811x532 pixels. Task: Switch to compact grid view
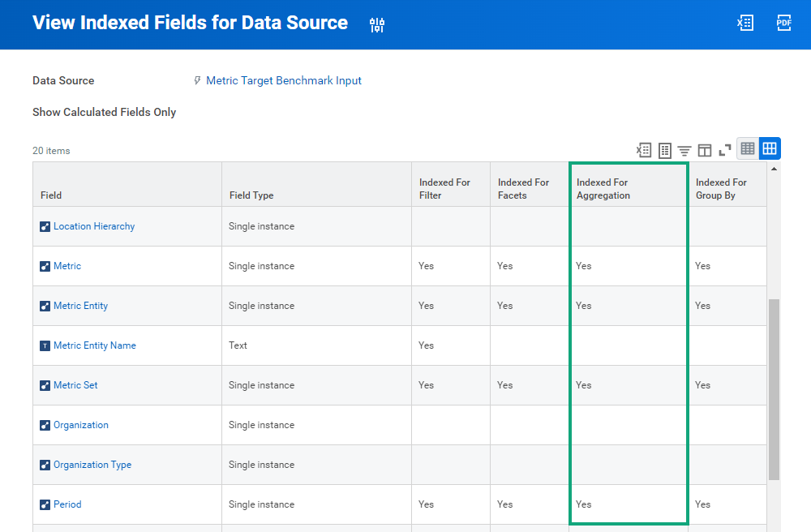click(x=748, y=149)
